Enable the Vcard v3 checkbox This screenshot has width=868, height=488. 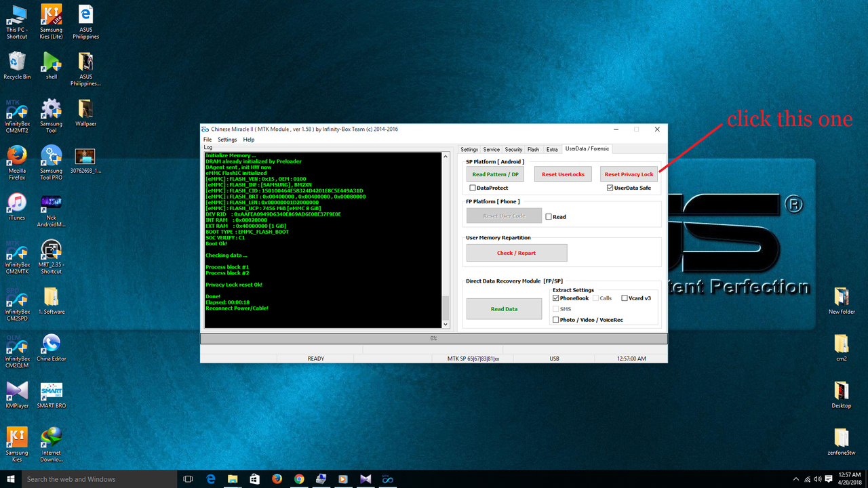coord(625,298)
